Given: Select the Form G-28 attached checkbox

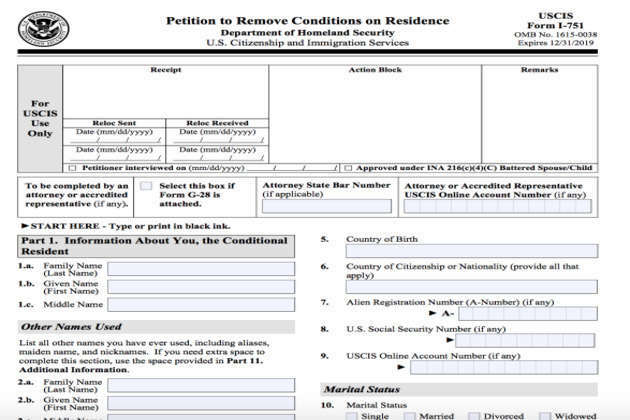Looking at the screenshot, I should click(x=146, y=186).
